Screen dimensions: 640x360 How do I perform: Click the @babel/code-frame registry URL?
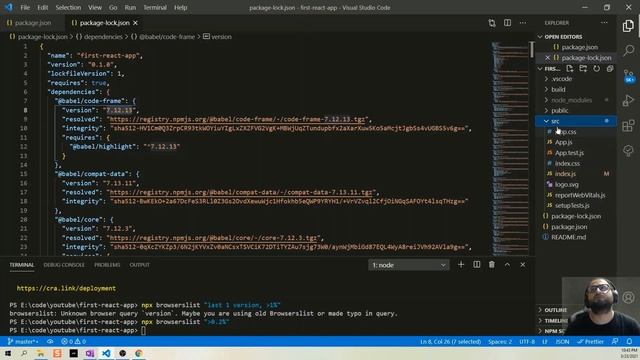tap(237, 119)
